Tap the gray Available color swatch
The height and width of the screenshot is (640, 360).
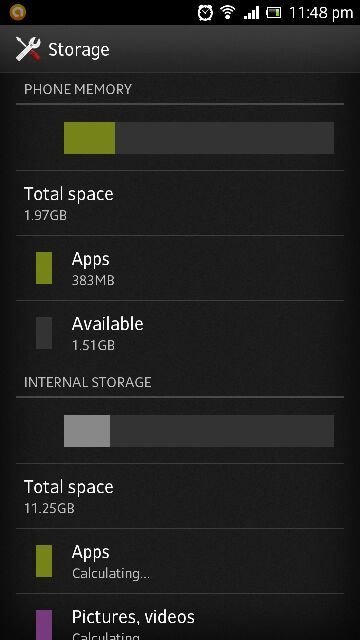[x=44, y=333]
